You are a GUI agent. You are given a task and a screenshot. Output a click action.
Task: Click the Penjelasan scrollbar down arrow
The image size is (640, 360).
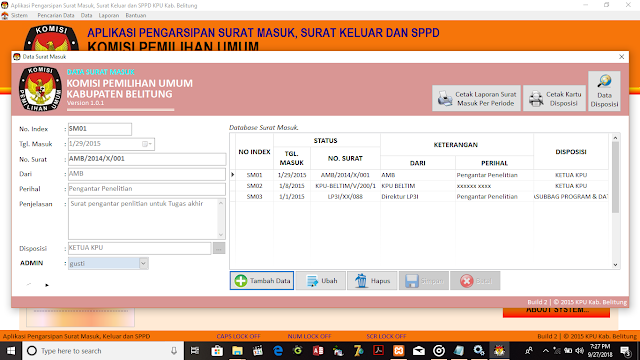pyautogui.click(x=221, y=235)
